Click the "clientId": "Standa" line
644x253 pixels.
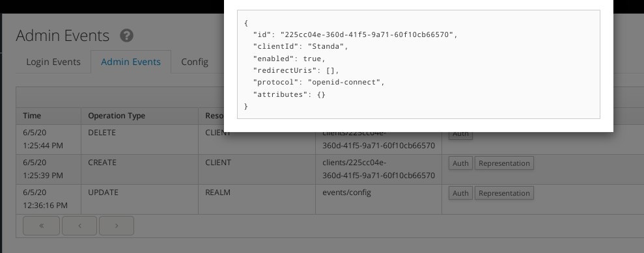click(301, 47)
